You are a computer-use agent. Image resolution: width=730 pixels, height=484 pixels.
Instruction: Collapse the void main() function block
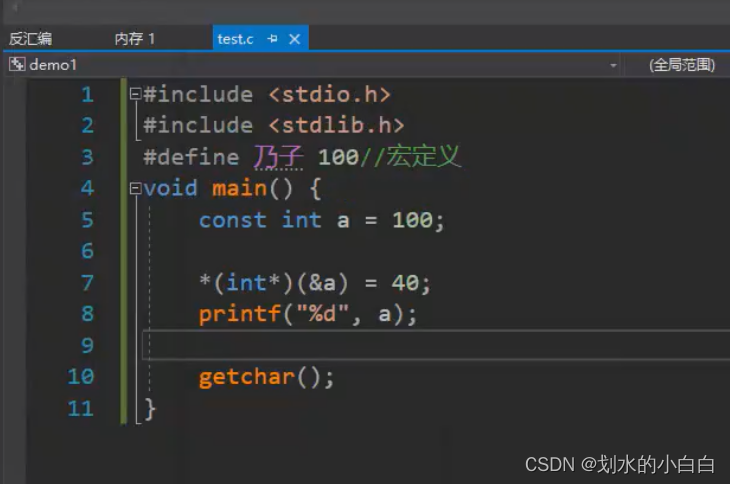pos(135,188)
